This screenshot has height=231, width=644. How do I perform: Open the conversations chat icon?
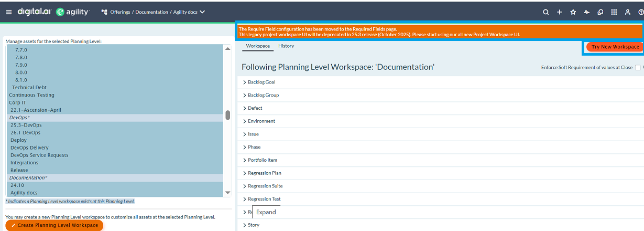pyautogui.click(x=600, y=12)
